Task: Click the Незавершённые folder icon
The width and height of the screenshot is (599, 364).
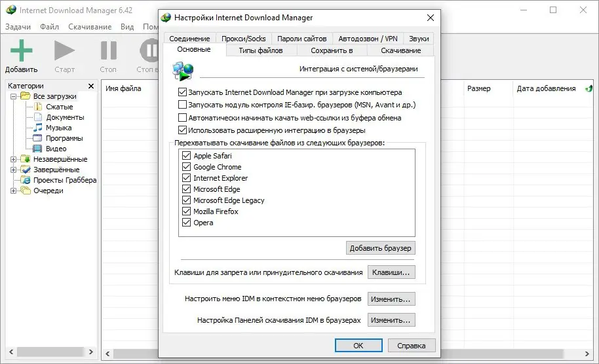Action: [x=26, y=158]
